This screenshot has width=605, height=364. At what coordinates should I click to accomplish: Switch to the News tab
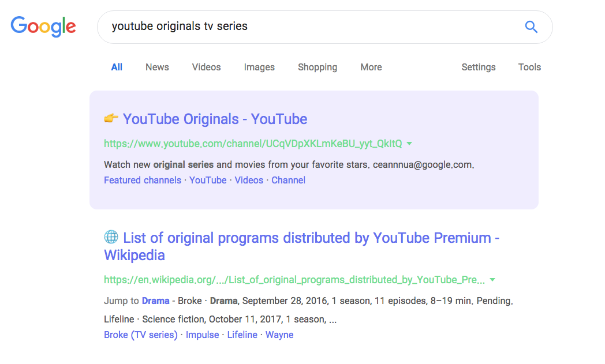click(157, 67)
